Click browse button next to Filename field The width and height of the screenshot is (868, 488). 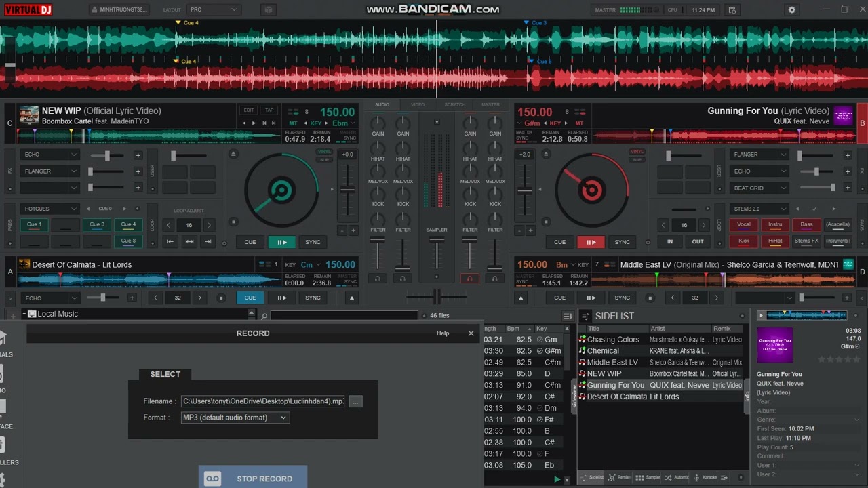point(355,401)
